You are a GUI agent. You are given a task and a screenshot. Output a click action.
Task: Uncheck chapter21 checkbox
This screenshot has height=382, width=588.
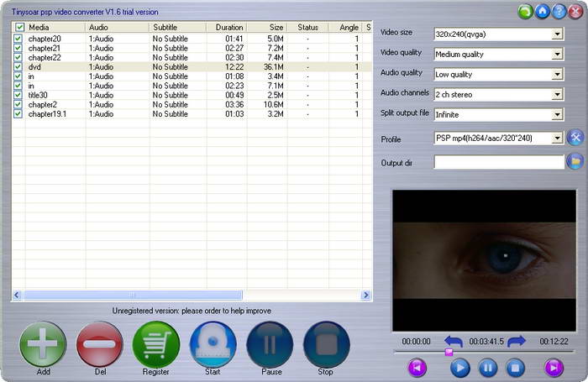18,48
